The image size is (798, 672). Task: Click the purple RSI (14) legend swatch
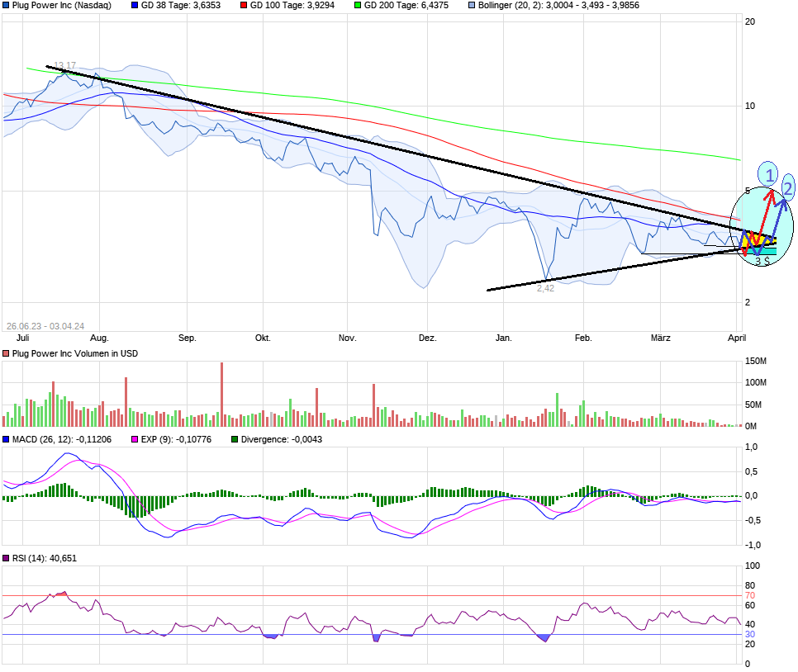coord(6,559)
